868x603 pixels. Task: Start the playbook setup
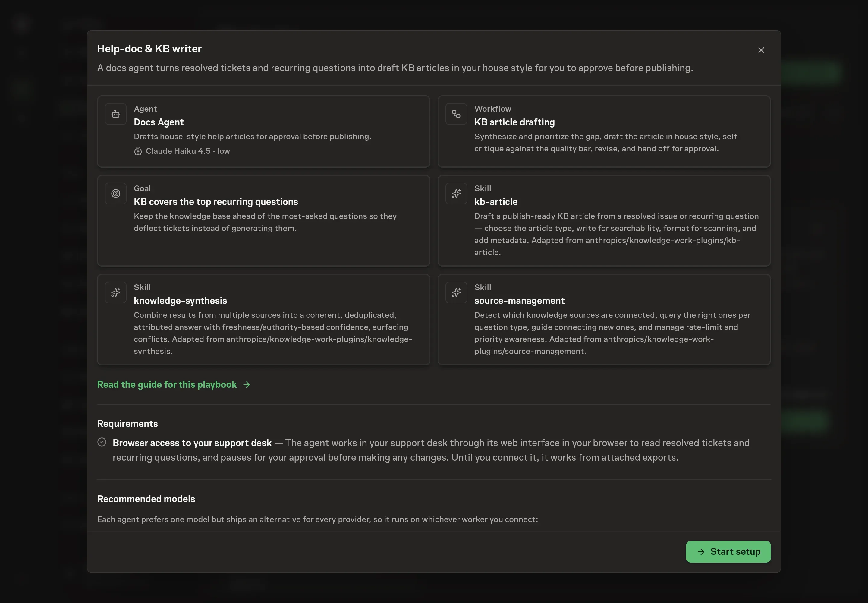pos(728,552)
